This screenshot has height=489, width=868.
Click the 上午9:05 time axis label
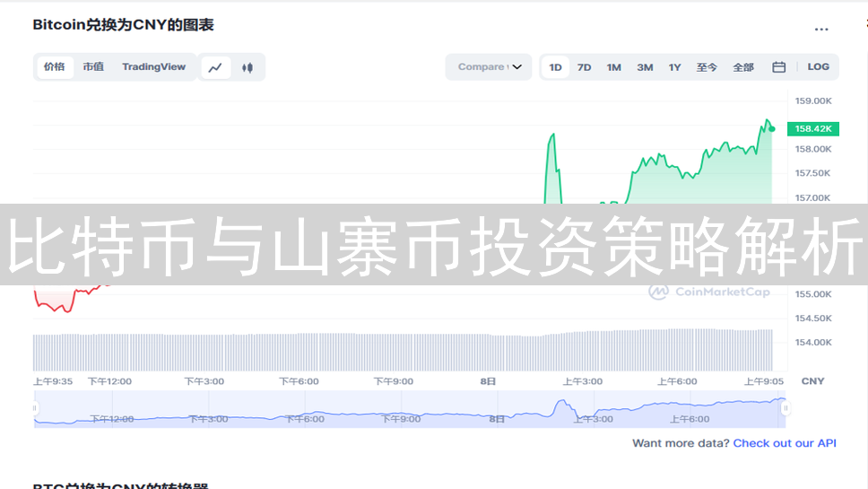click(763, 381)
